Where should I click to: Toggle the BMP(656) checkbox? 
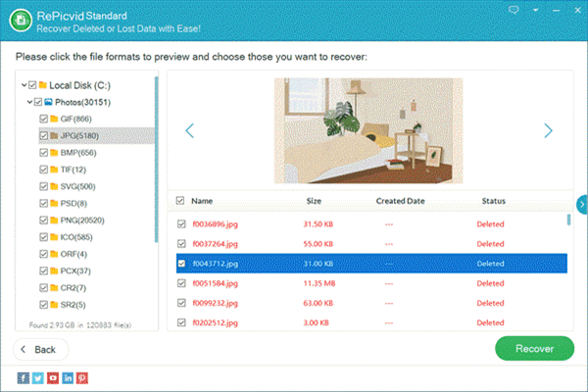click(43, 153)
